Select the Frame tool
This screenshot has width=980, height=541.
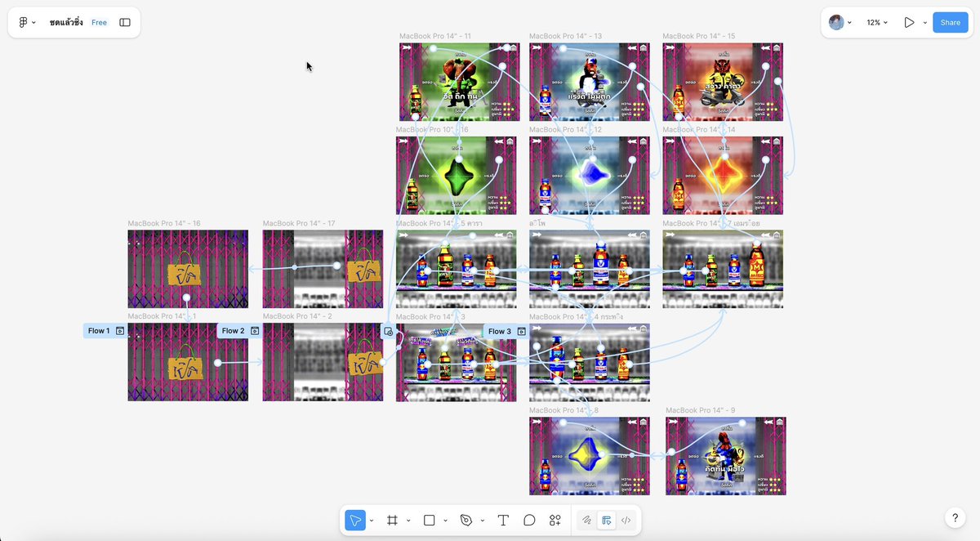392,520
